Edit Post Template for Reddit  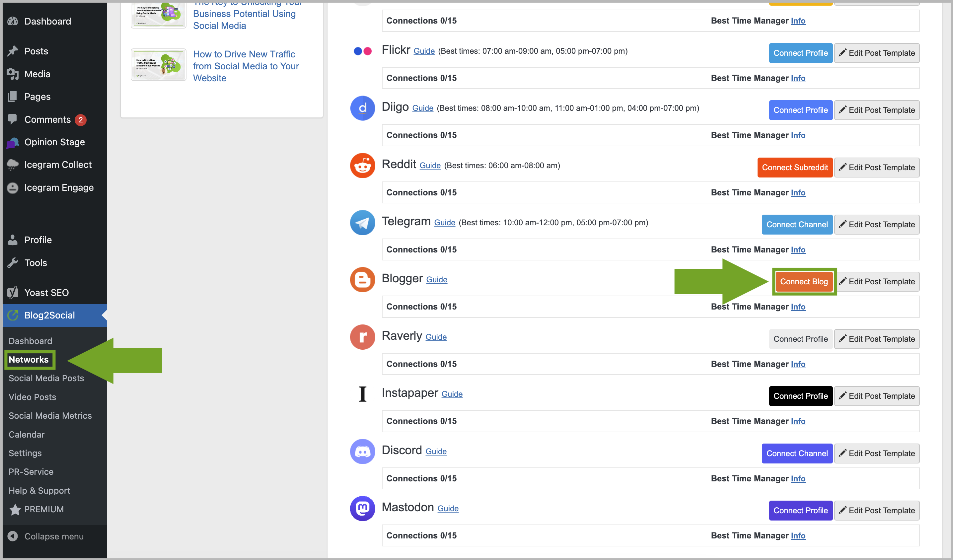coord(877,168)
